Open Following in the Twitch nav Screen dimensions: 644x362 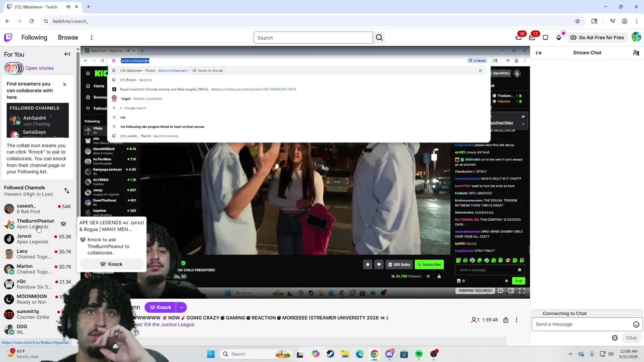[34, 38]
